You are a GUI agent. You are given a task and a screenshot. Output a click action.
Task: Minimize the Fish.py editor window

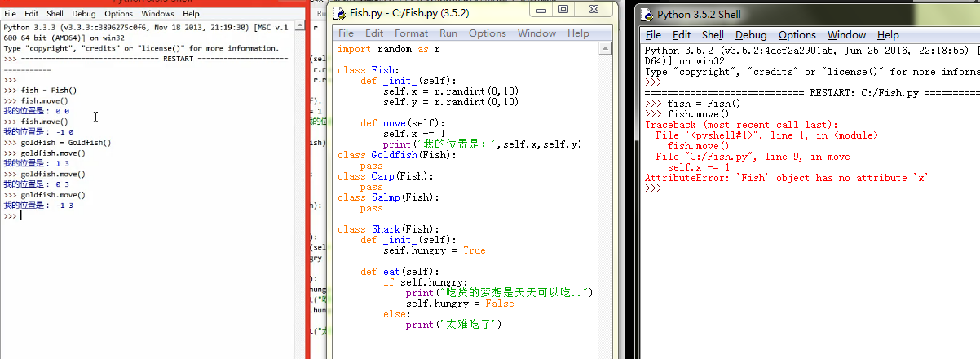[x=540, y=9]
